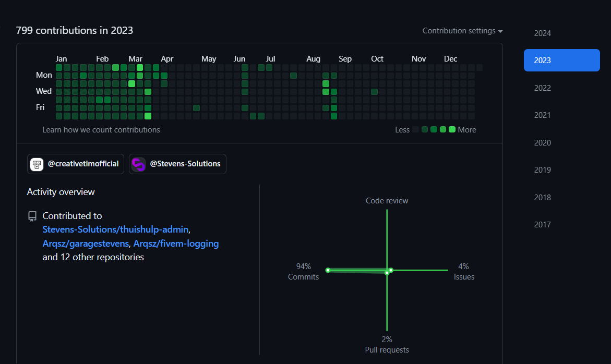Select the 2018 year filter
The height and width of the screenshot is (364, 611).
(542, 198)
